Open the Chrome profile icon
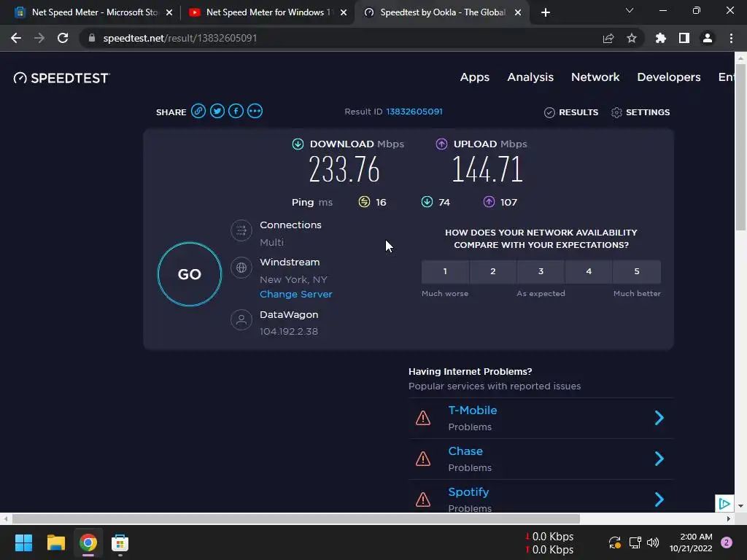Screen dimensions: 747x560 point(708,38)
